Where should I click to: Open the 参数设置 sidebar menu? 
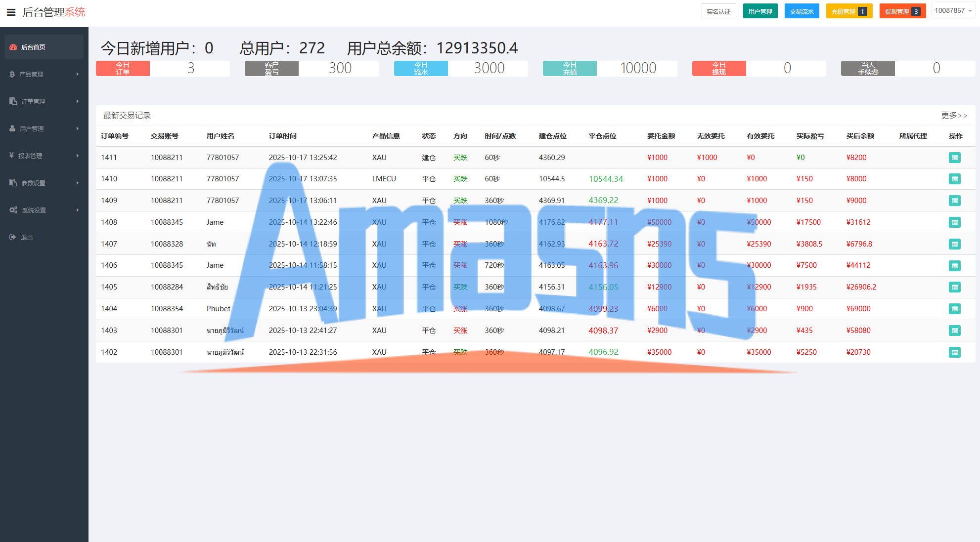click(33, 183)
